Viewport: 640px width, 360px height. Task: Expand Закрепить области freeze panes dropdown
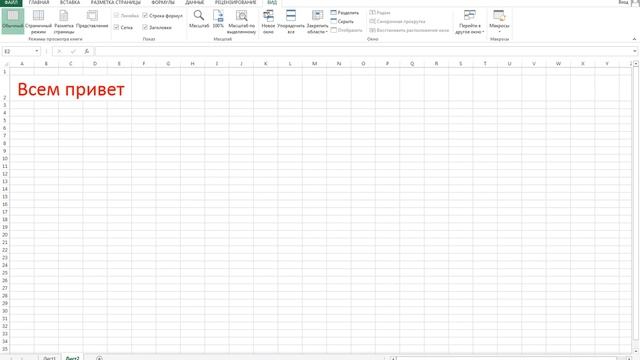(x=317, y=29)
